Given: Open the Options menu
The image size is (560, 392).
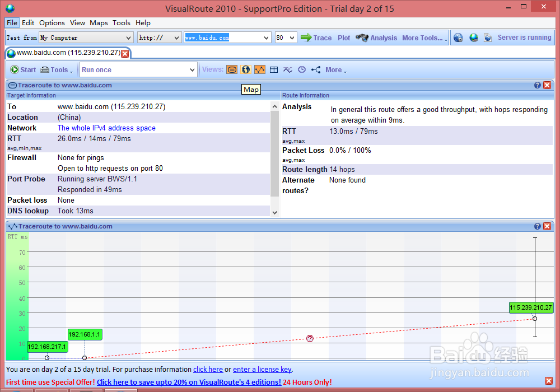Looking at the screenshot, I should pyautogui.click(x=52, y=23).
